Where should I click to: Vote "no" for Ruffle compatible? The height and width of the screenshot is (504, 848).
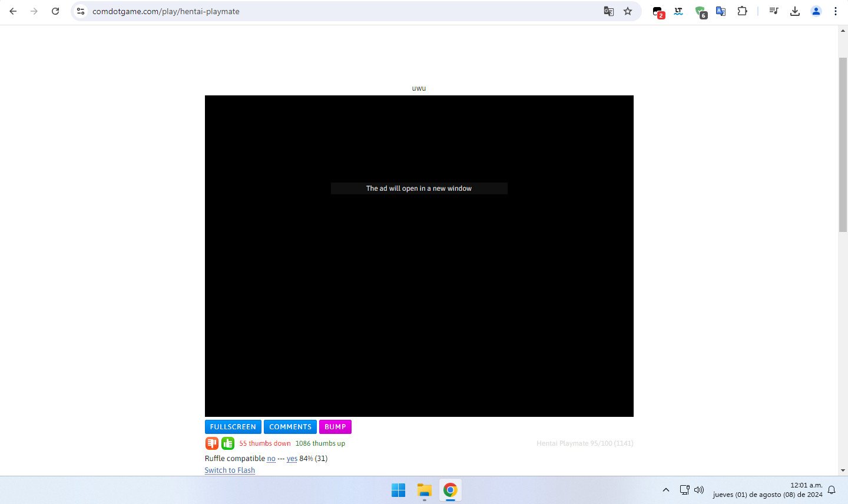(x=271, y=459)
